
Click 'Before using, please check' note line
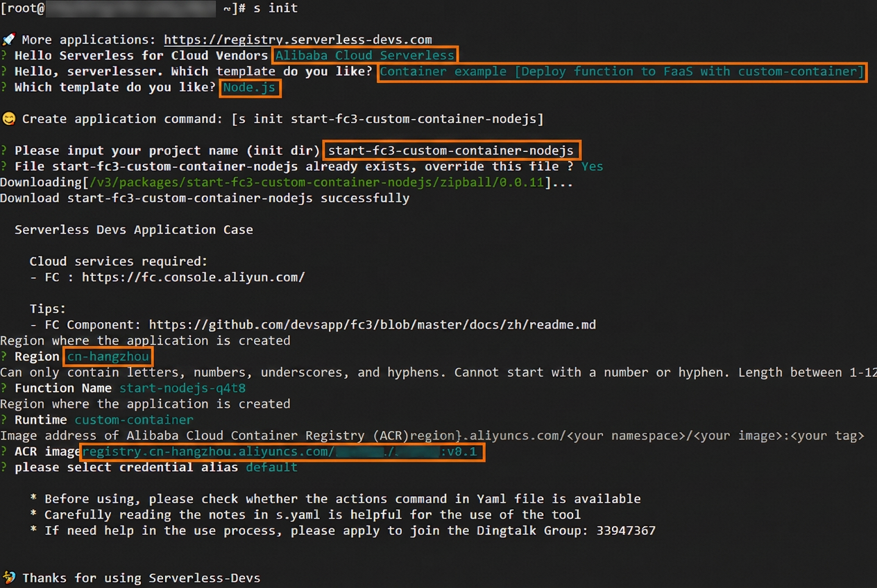click(x=335, y=499)
